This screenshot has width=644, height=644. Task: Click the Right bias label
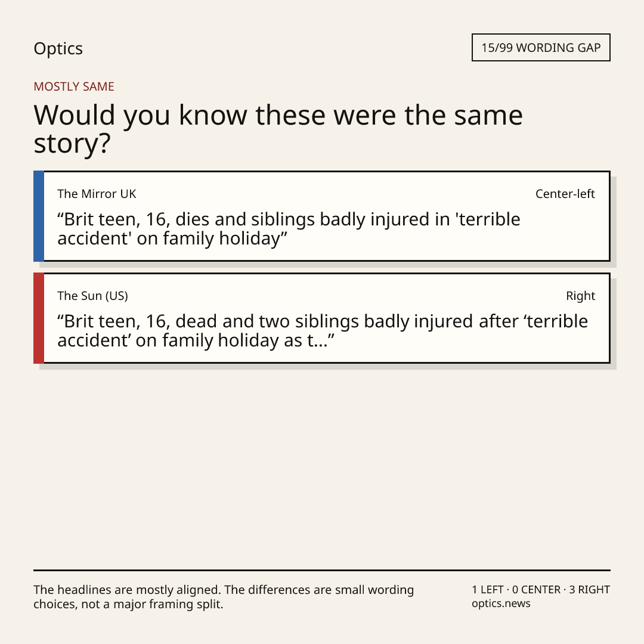(x=580, y=296)
